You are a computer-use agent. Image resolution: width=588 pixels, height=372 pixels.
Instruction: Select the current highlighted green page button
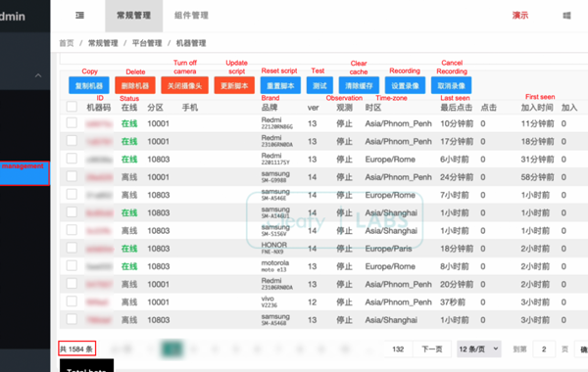pyautogui.click(x=172, y=349)
